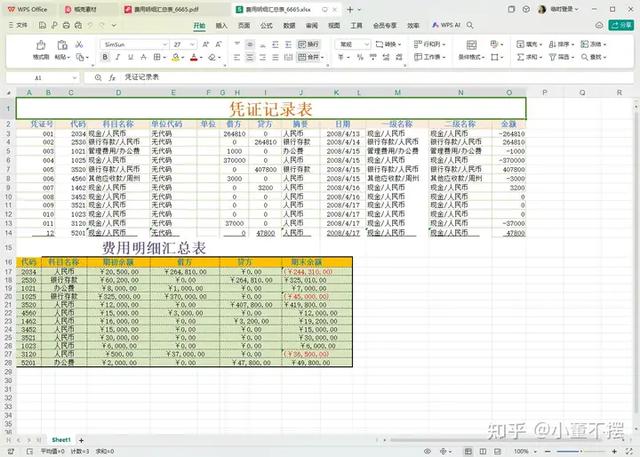Click the Paste clipboard icon
The width and height of the screenshot is (640, 457).
[x=62, y=44]
